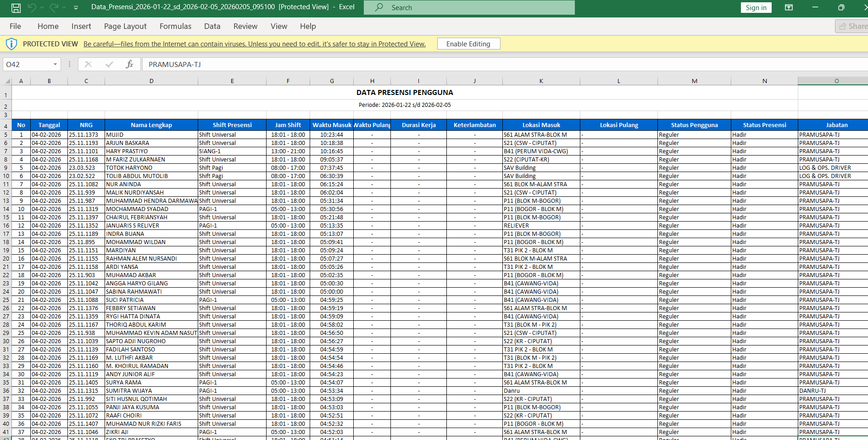Click the Enter checkmark in formula bar
The image size is (868, 440).
coord(109,64)
